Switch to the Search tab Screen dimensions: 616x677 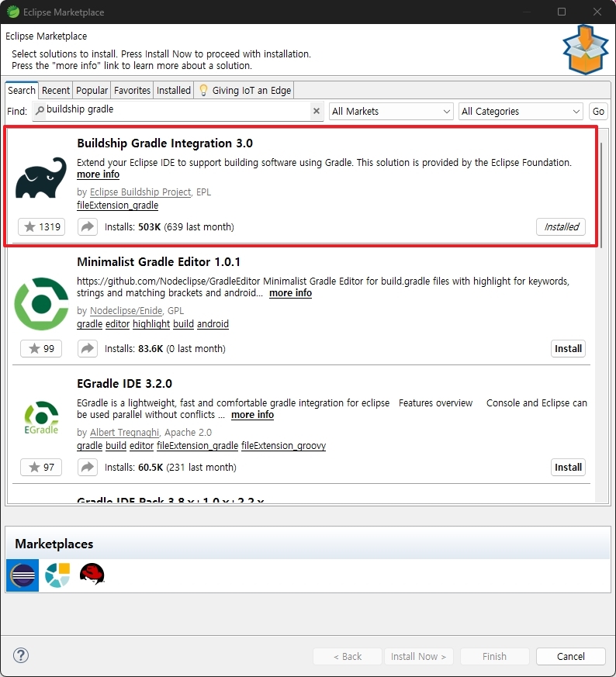[x=22, y=90]
